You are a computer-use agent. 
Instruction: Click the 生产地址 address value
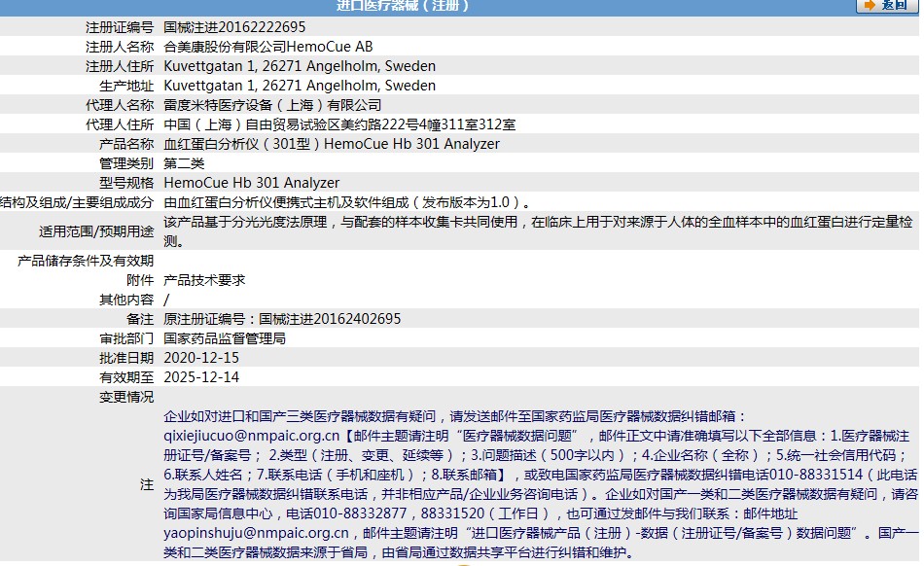(300, 86)
